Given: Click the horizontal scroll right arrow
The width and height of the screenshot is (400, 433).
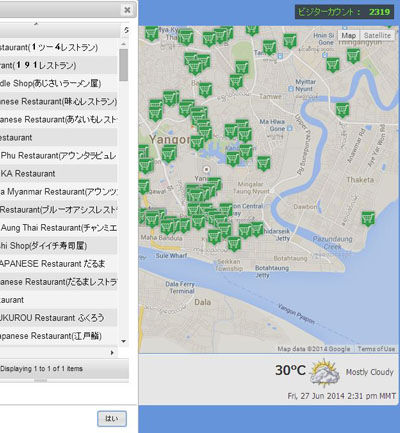Looking at the screenshot, I should tap(112, 352).
